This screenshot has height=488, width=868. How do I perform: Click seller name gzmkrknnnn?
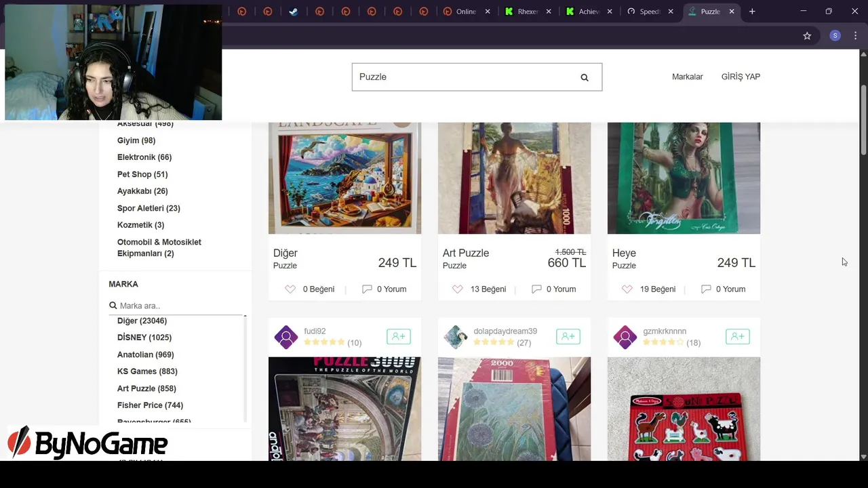click(x=665, y=331)
